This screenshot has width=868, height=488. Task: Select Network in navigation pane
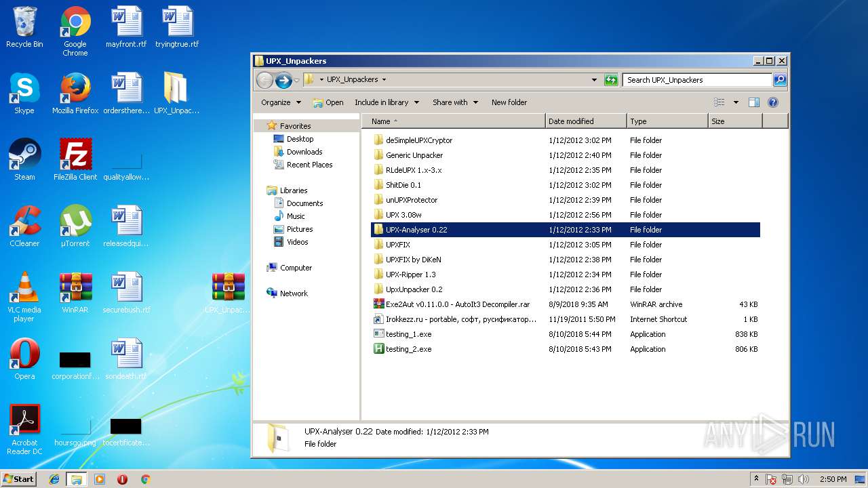tap(294, 293)
